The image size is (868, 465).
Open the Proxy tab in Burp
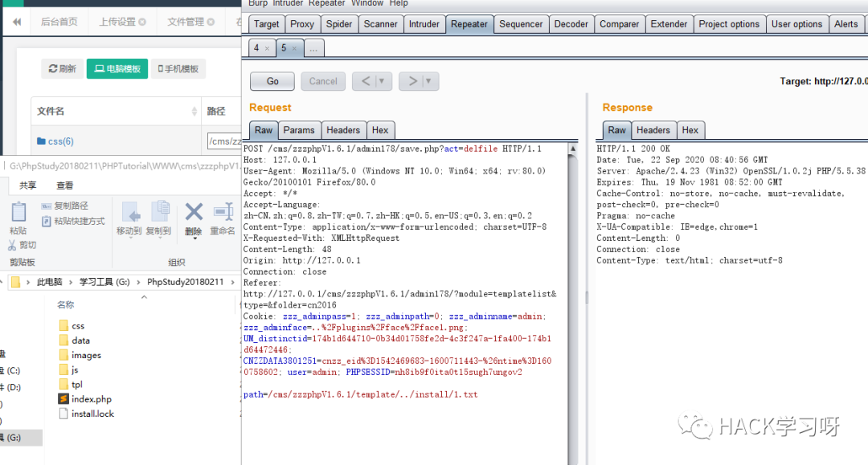click(302, 24)
